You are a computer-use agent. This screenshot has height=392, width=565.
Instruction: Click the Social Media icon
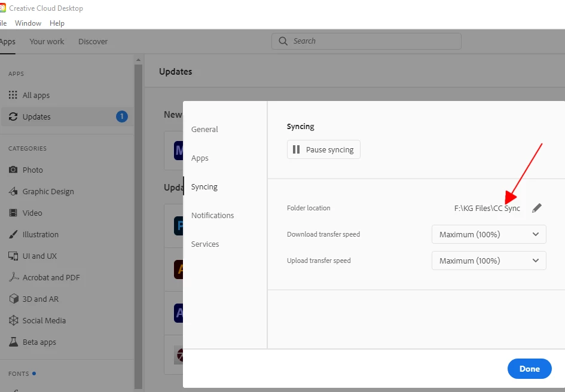coord(13,321)
